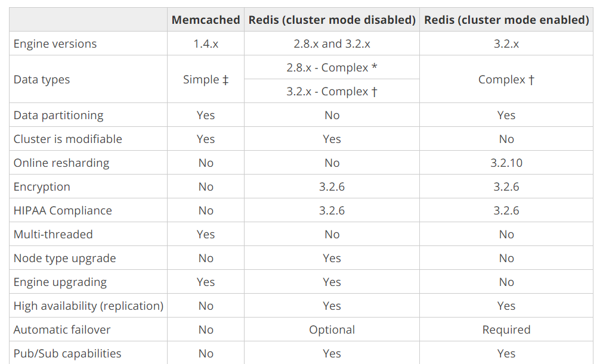
Task: Select the HIPAA Compliance row label
Action: (63, 211)
